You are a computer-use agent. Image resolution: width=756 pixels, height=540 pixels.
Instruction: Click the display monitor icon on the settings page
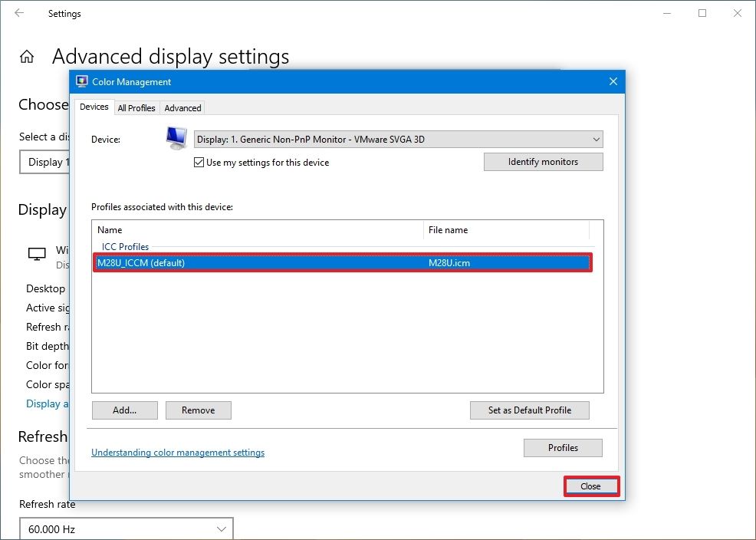click(36, 255)
